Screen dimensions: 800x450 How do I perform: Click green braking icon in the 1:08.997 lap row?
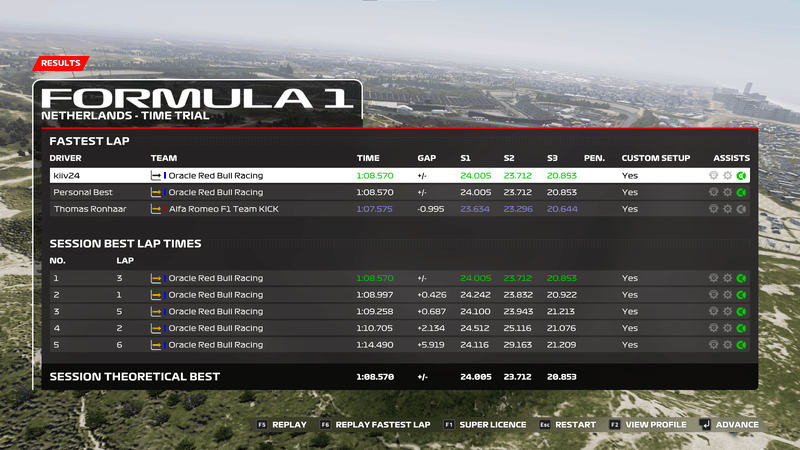point(741,295)
